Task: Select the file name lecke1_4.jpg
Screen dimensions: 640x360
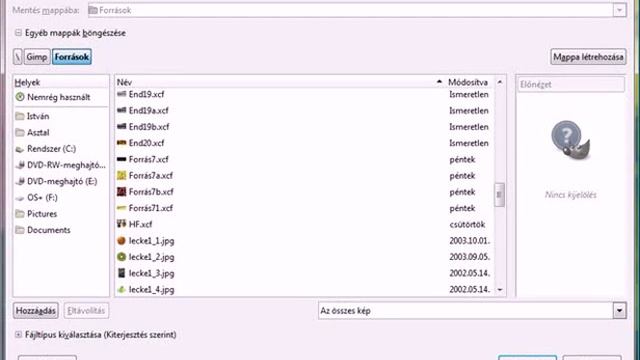Action: tap(151, 289)
